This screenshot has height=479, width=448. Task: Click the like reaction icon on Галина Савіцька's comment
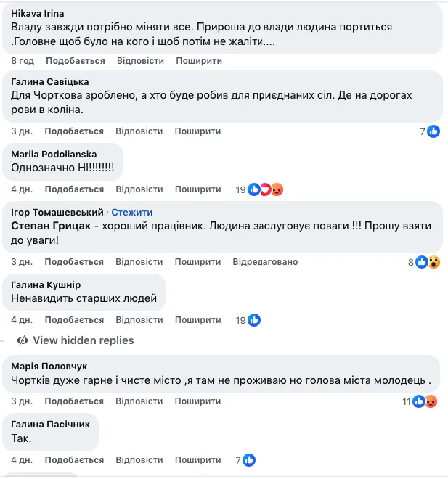(433, 131)
